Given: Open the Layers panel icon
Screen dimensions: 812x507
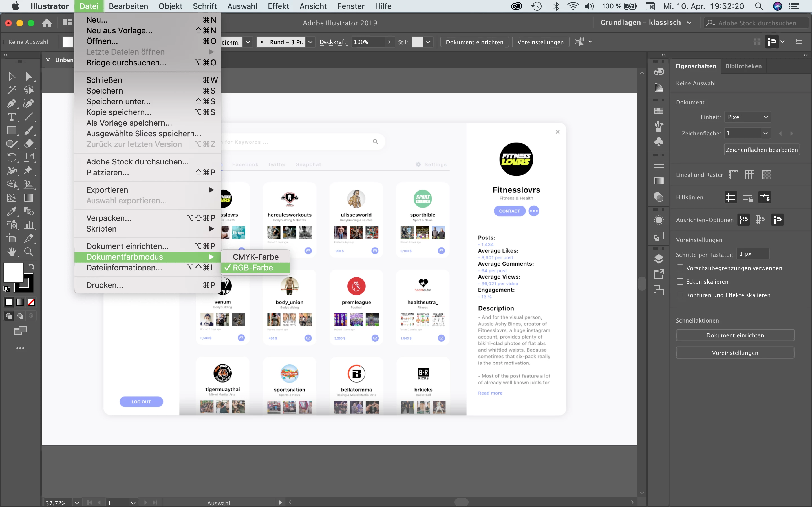Looking at the screenshot, I should pyautogui.click(x=659, y=259).
